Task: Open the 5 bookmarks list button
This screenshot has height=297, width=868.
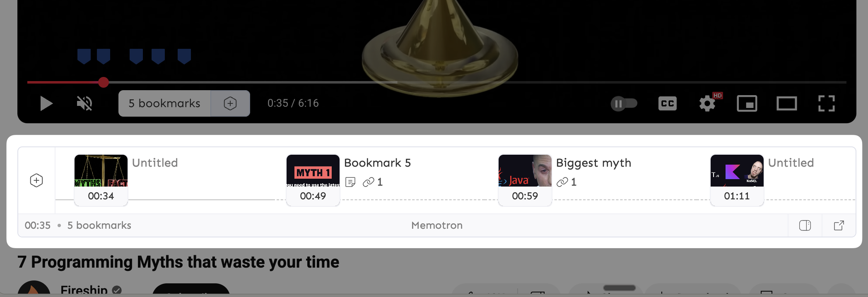Action: (164, 103)
